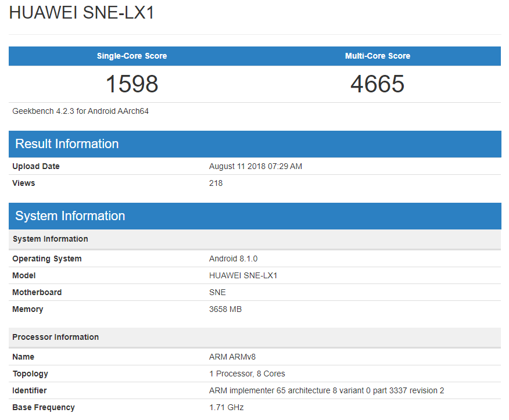Click the Base Frequency value 1.71 GHz

point(226,408)
